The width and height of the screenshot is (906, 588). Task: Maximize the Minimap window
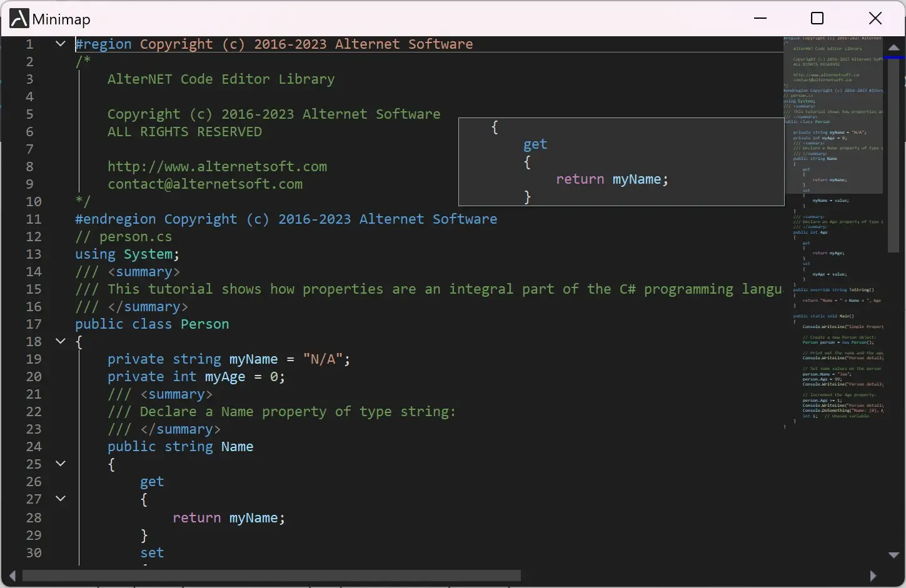pos(817,19)
